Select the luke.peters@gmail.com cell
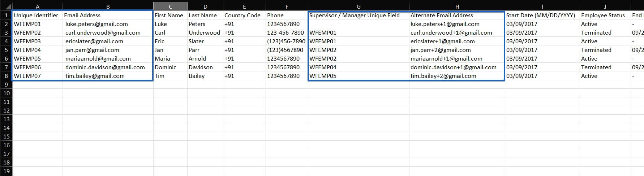Screen dimensions: 644x176 (x=96, y=24)
